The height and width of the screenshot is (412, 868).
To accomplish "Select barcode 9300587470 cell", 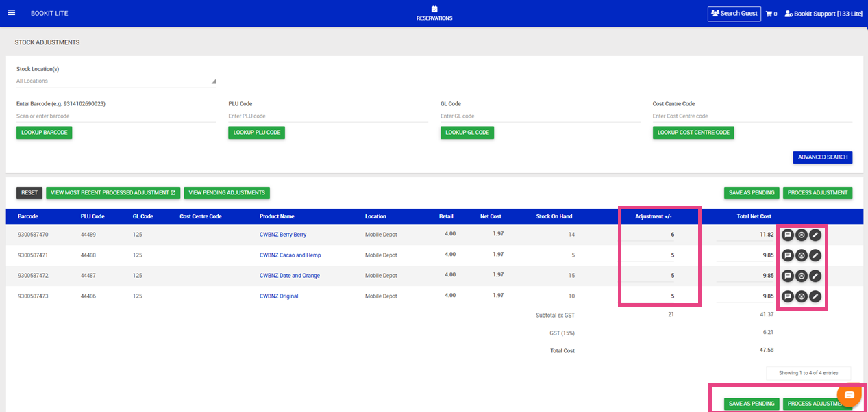I will pyautogui.click(x=34, y=235).
